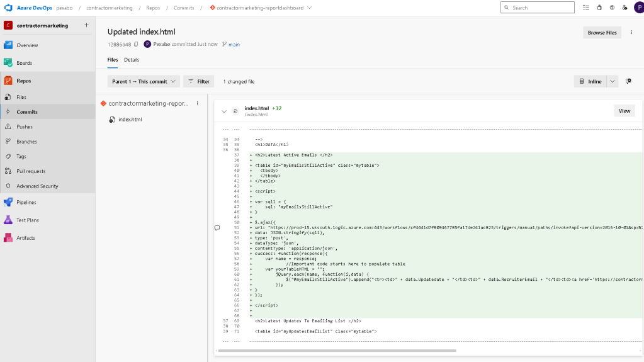
Task: Click contractormarketing breadcrumb link
Action: 110,8
